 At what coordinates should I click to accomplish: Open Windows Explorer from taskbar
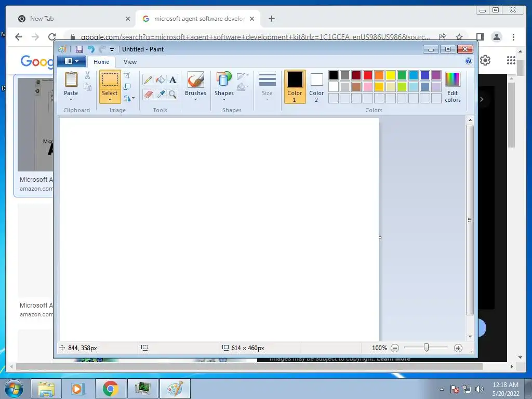[x=46, y=389]
